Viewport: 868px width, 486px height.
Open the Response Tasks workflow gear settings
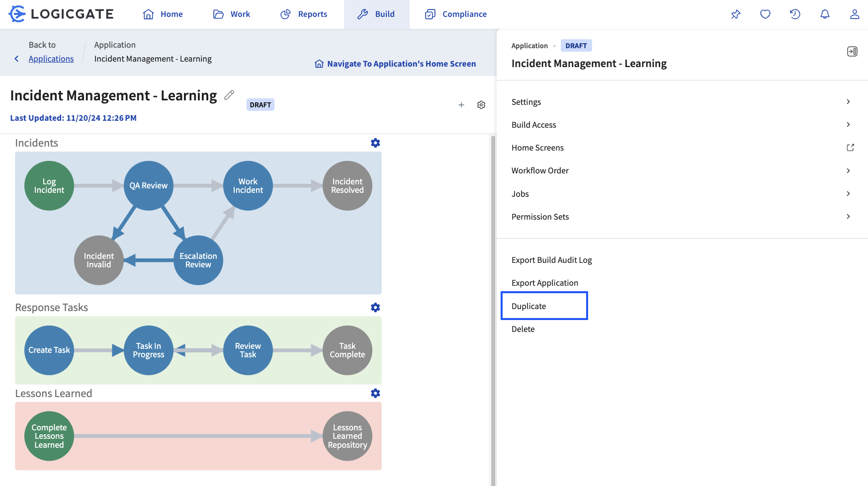tap(375, 308)
